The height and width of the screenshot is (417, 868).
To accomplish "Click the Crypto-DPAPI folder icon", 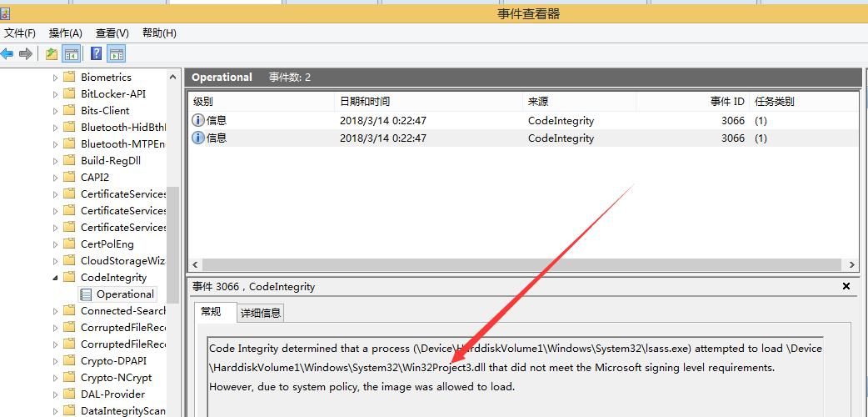I will pos(69,361).
